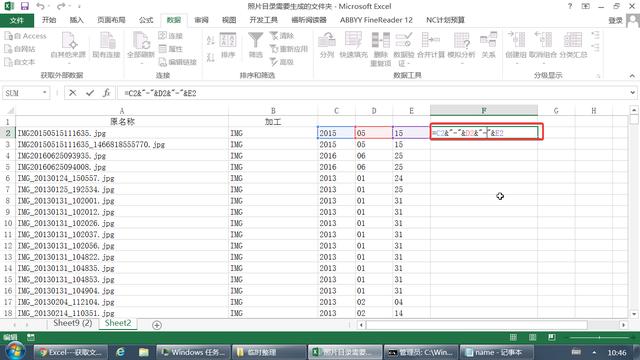Switch to the Insert (插入) tab
The image size is (640, 360).
(76, 20)
